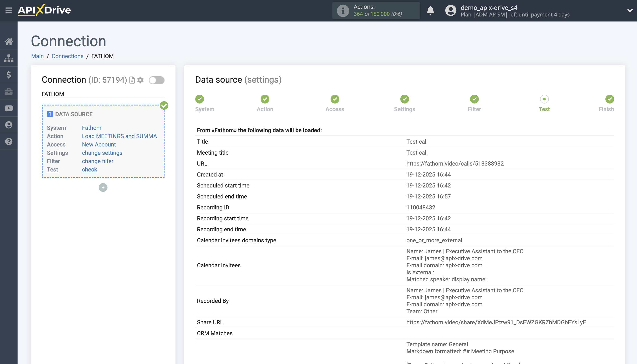
Task: Open the notifications bell
Action: [x=430, y=11]
